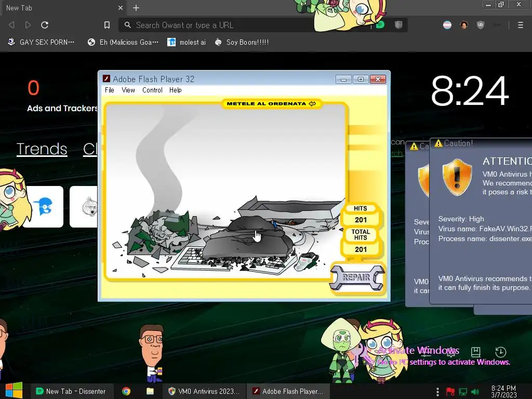Click the profile avatar extension icon
This screenshot has width=532, height=399.
(x=464, y=25)
